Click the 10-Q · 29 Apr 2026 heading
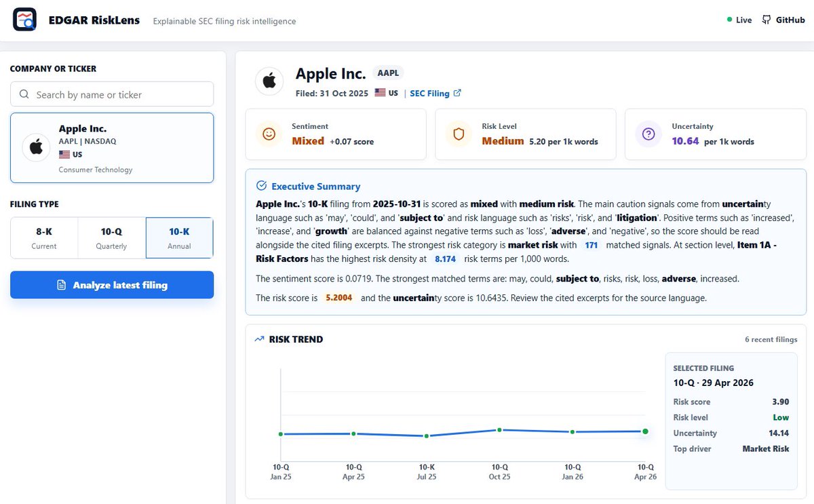 714,383
